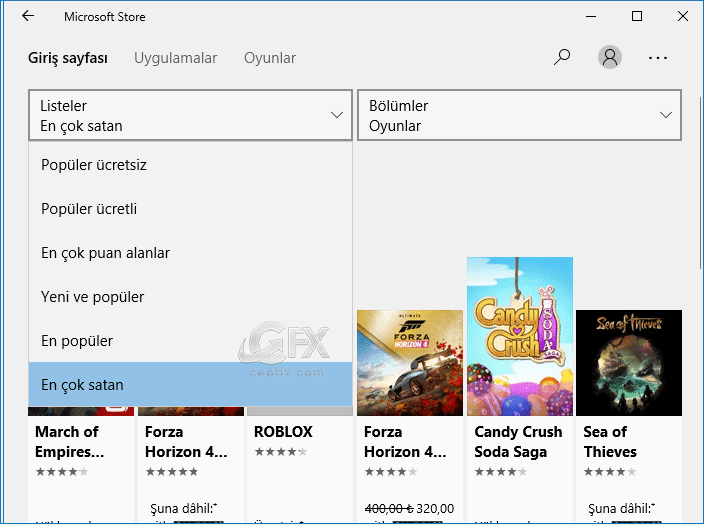Viewport: 704px width, 524px height.
Task: Switch to Uygulamalar tab
Action: click(x=176, y=58)
